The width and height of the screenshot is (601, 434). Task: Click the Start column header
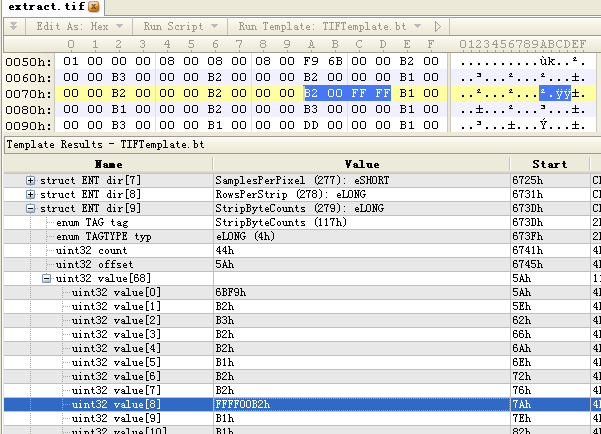tap(550, 164)
